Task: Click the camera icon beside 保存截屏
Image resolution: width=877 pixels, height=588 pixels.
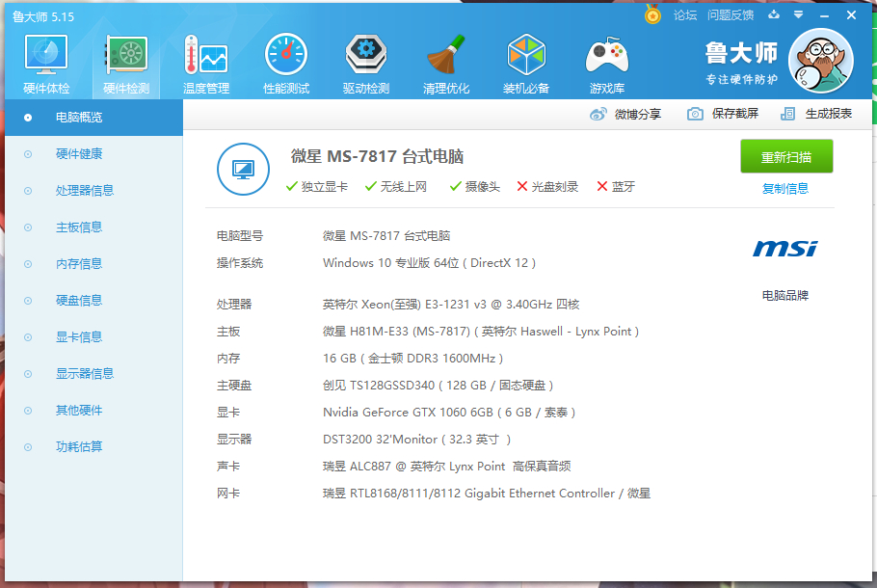Action: pos(695,114)
